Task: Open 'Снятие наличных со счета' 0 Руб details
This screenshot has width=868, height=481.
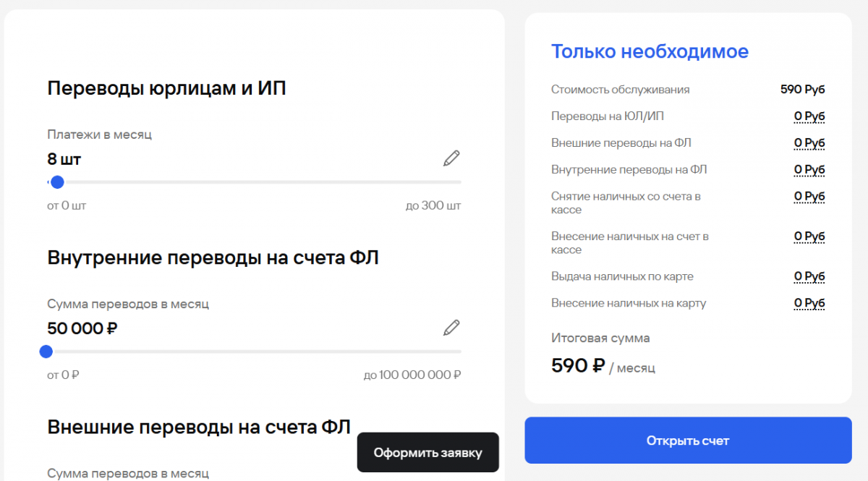Action: tap(809, 197)
